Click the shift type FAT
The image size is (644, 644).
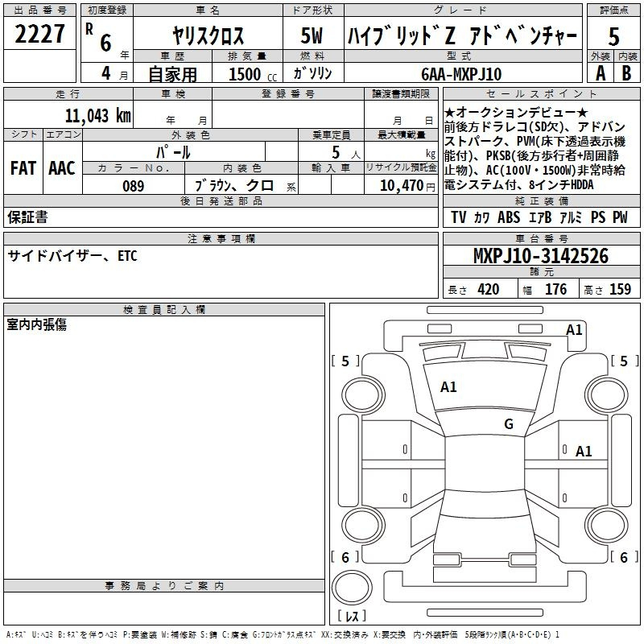click(x=23, y=168)
